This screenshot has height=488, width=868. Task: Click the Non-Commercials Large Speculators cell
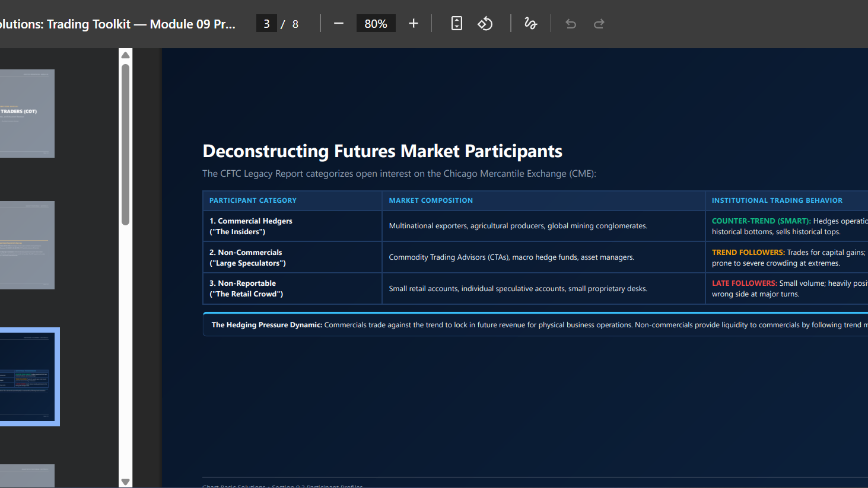click(x=292, y=257)
